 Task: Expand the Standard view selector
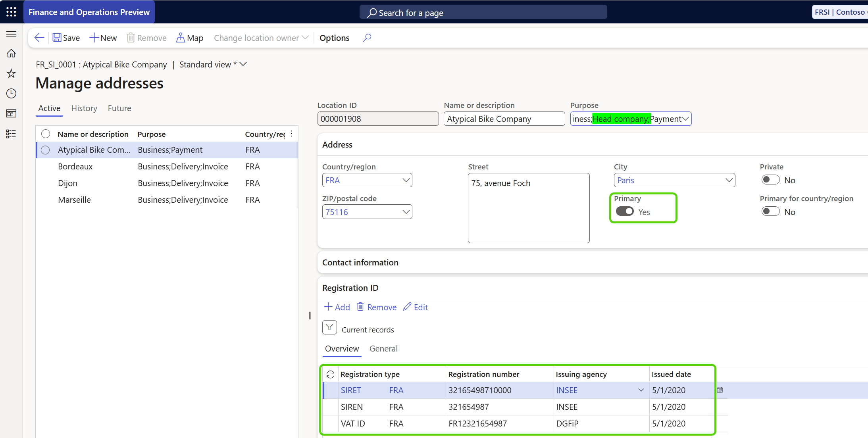213,64
